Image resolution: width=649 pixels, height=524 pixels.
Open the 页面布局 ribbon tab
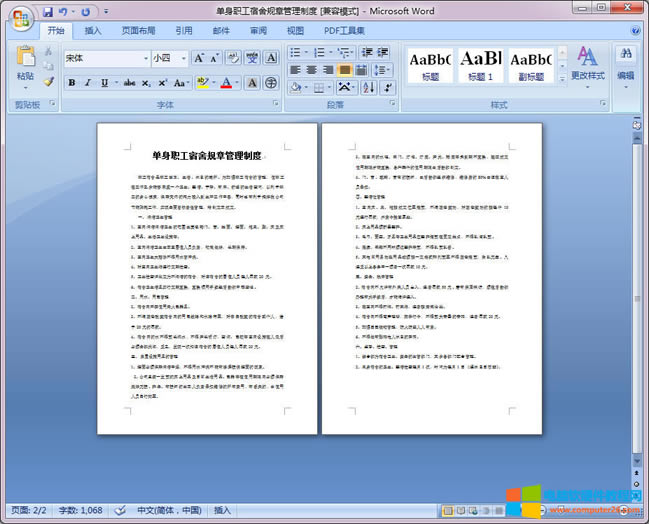pos(138,31)
